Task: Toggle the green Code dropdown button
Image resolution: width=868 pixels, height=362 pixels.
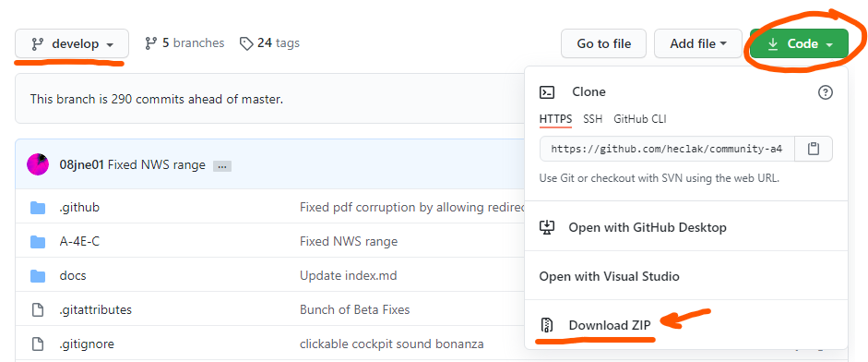Action: pos(800,43)
